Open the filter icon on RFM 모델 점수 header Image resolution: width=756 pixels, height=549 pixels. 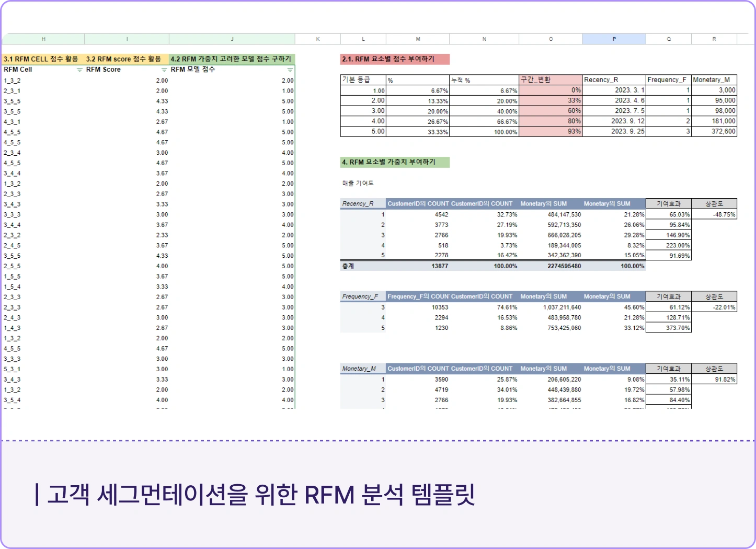[290, 70]
